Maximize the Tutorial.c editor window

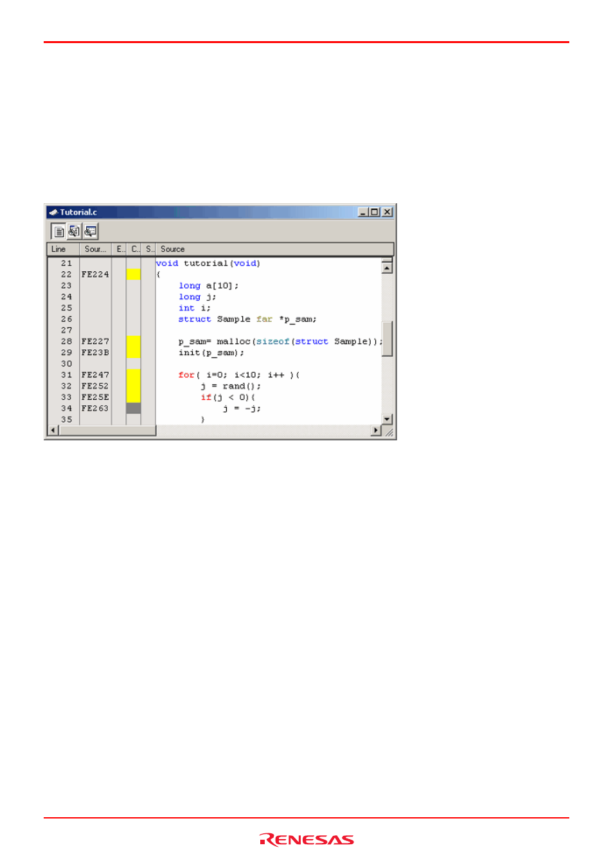[x=374, y=212]
